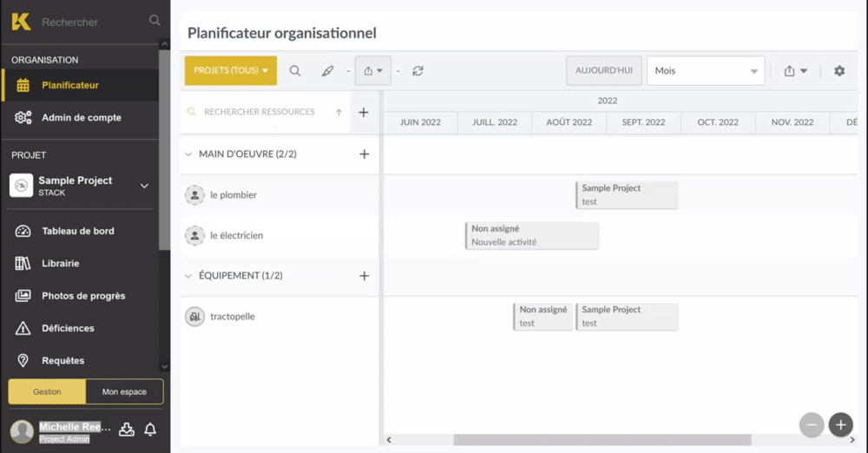This screenshot has width=868, height=453.
Task: Open Admin de compte
Action: coord(80,117)
